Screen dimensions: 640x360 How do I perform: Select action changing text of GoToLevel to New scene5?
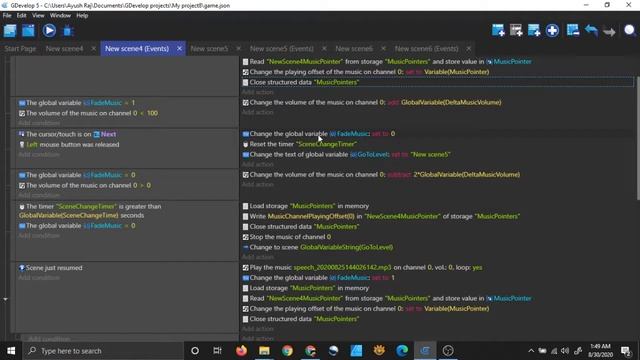pos(347,155)
